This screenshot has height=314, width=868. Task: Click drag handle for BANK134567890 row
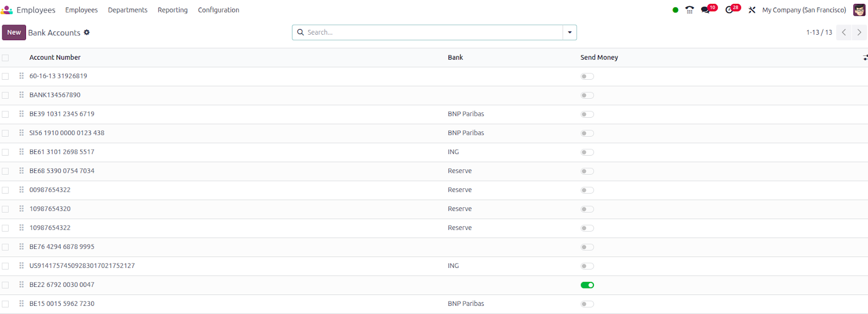click(x=22, y=95)
